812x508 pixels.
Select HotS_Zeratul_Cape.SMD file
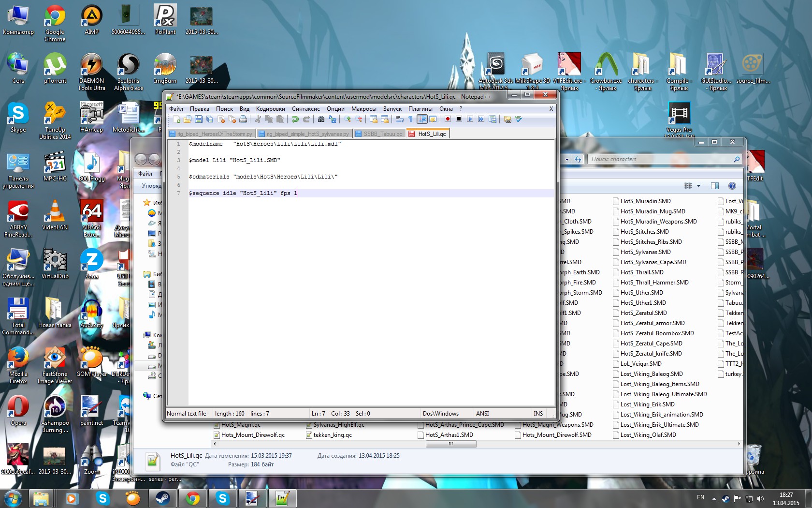pos(648,344)
